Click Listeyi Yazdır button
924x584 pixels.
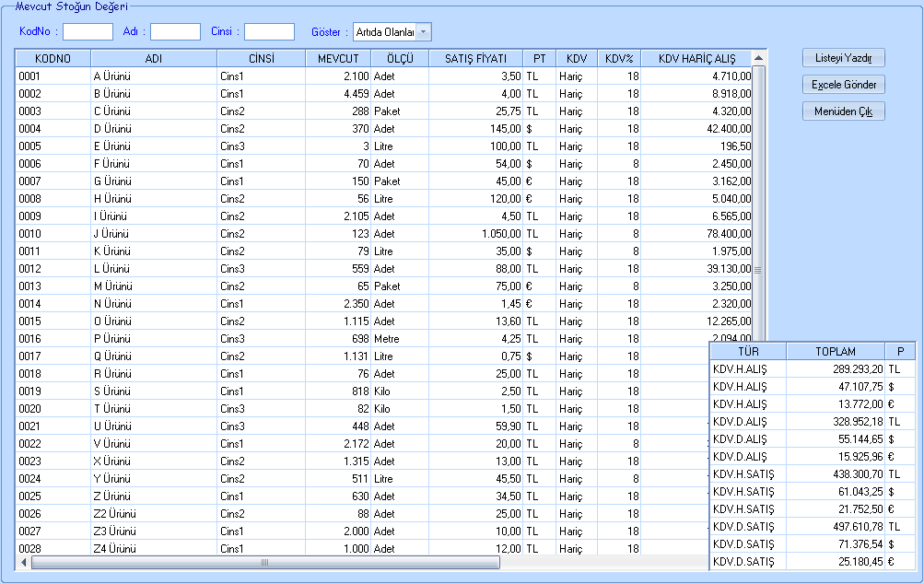tap(843, 58)
